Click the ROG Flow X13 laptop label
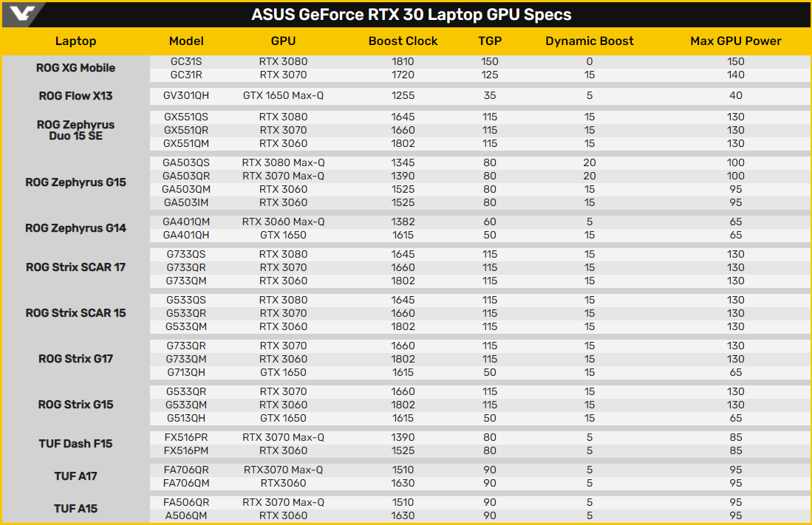 tap(75, 96)
